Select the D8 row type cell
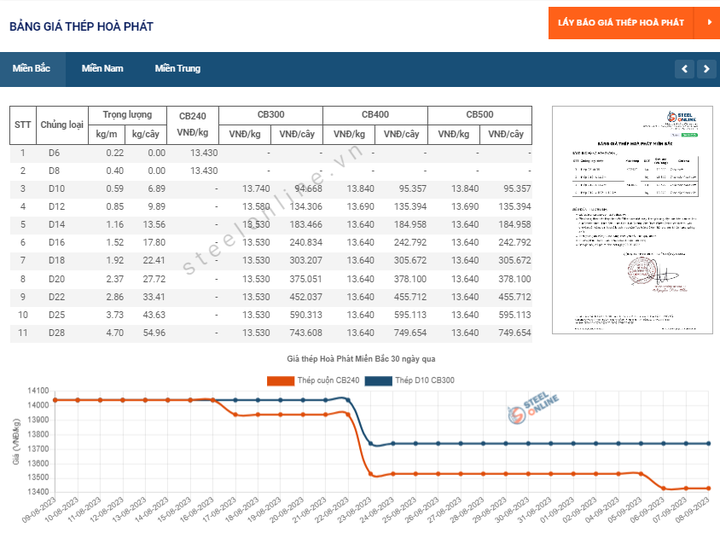Image resolution: width=720 pixels, height=533 pixels. point(54,171)
